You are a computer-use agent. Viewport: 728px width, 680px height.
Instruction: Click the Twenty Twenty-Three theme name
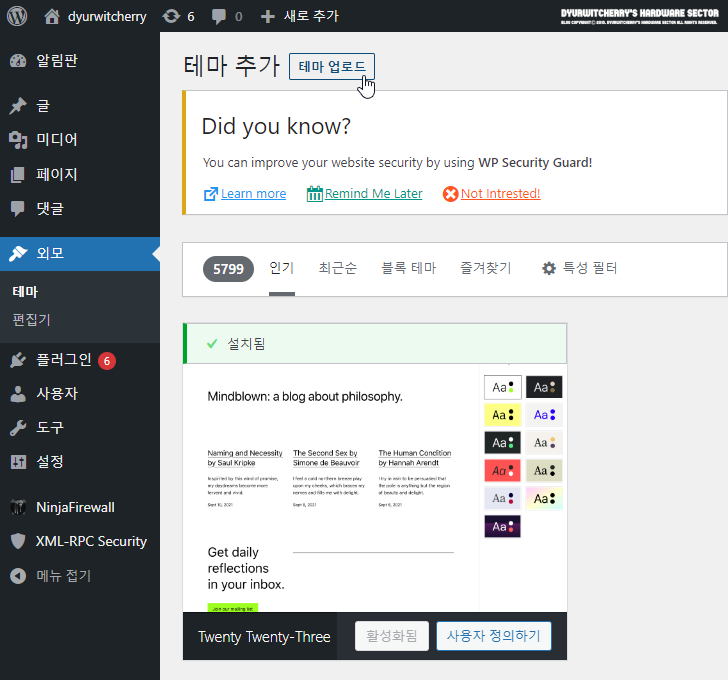264,637
